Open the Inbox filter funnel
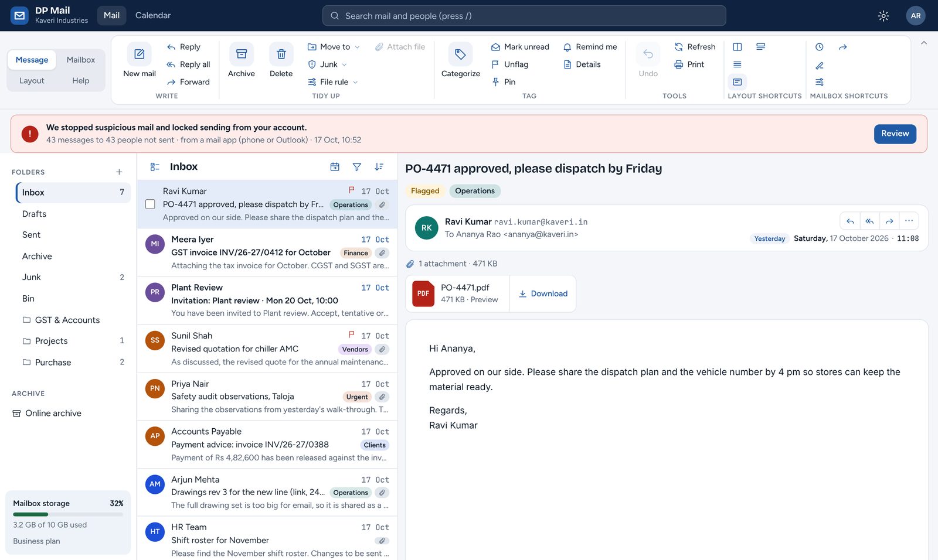 point(357,167)
